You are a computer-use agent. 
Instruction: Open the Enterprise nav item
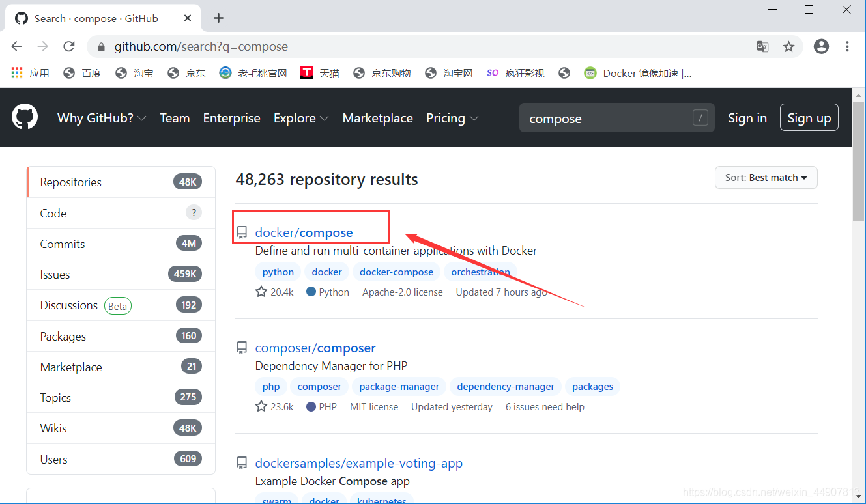[x=231, y=118]
